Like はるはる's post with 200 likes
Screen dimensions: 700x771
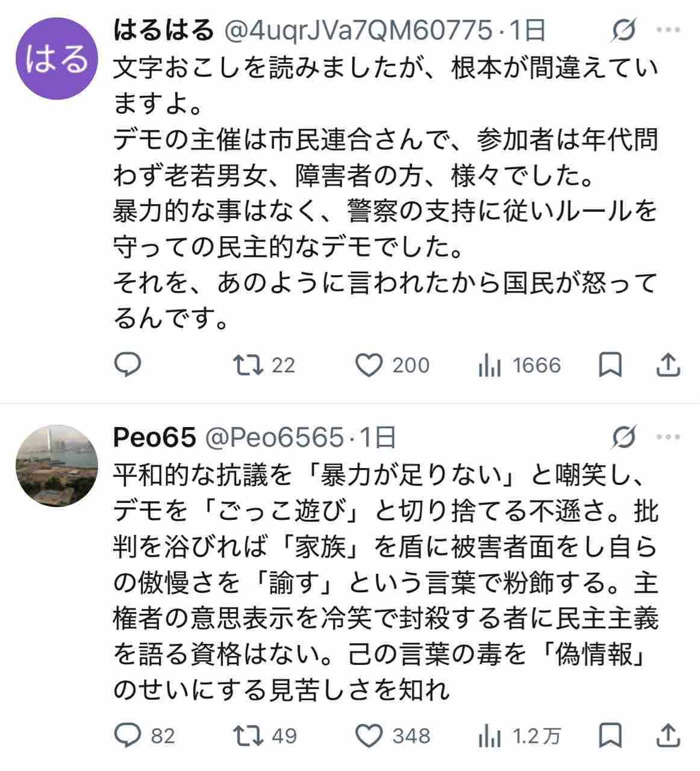click(392, 365)
